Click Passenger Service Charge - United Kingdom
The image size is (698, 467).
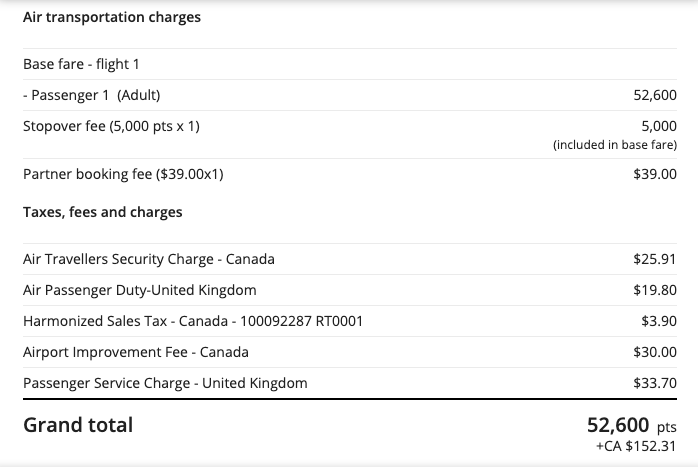pos(165,383)
